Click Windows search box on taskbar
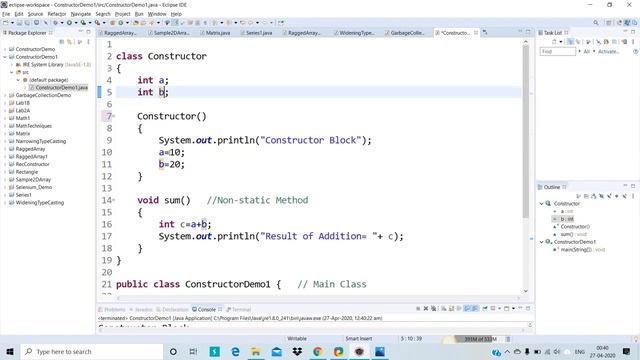 click(x=92, y=351)
